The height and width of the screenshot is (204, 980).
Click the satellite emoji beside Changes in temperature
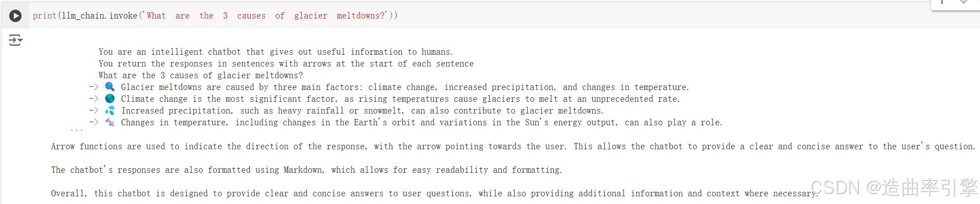pyautogui.click(x=110, y=122)
